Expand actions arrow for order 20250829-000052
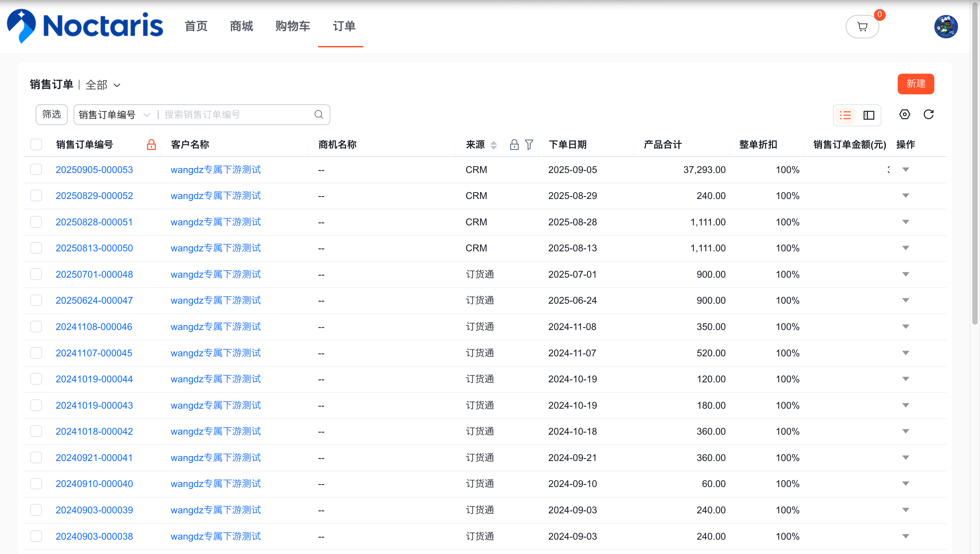 (x=905, y=196)
